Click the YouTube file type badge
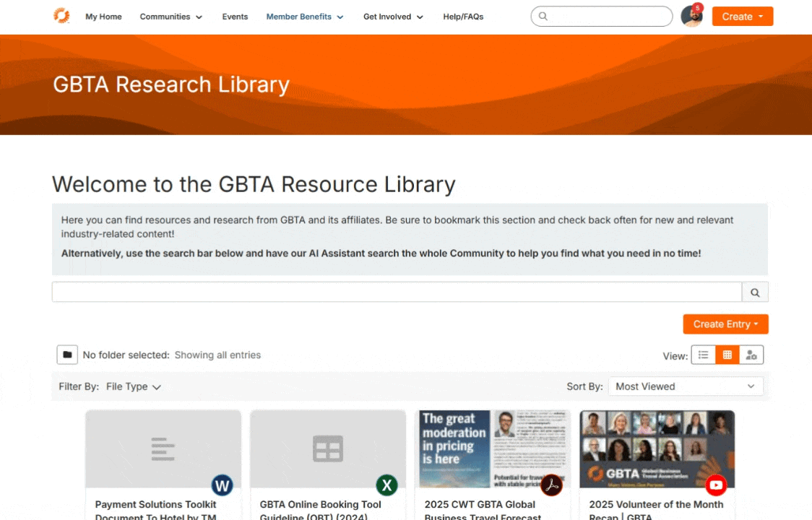This screenshot has width=812, height=520. (x=716, y=485)
